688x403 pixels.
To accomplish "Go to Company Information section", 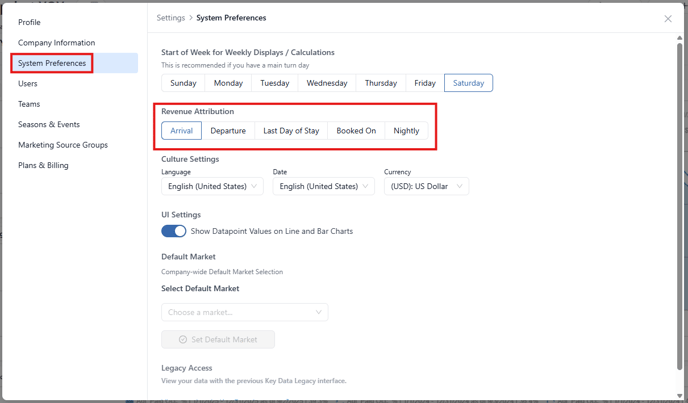I will [x=57, y=43].
